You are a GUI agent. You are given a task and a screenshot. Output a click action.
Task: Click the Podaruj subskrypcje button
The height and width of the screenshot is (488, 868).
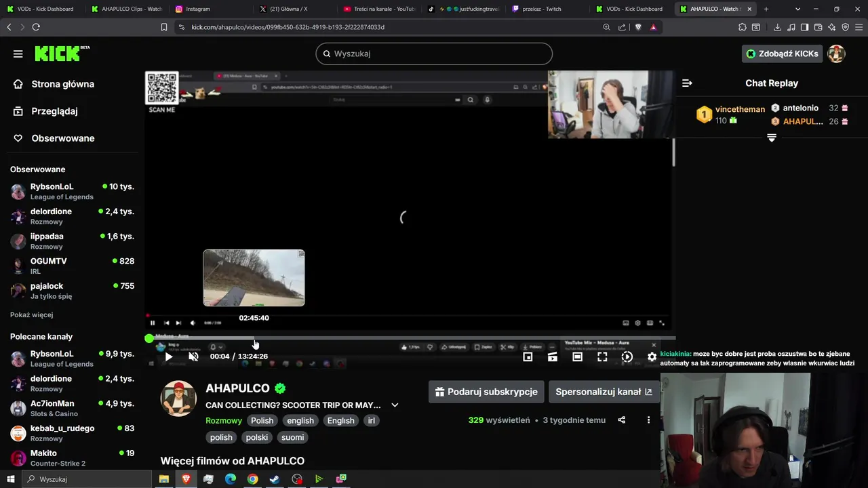click(x=486, y=392)
